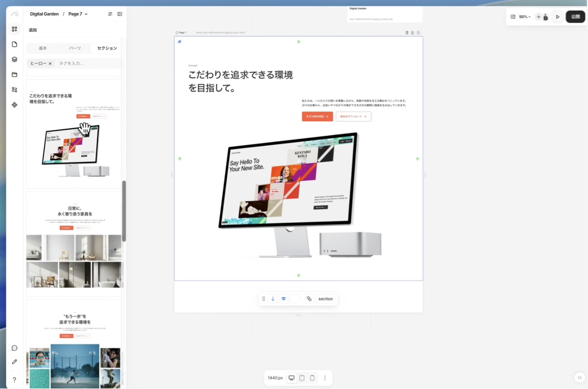Switch to the パーツ tab

tap(75, 48)
